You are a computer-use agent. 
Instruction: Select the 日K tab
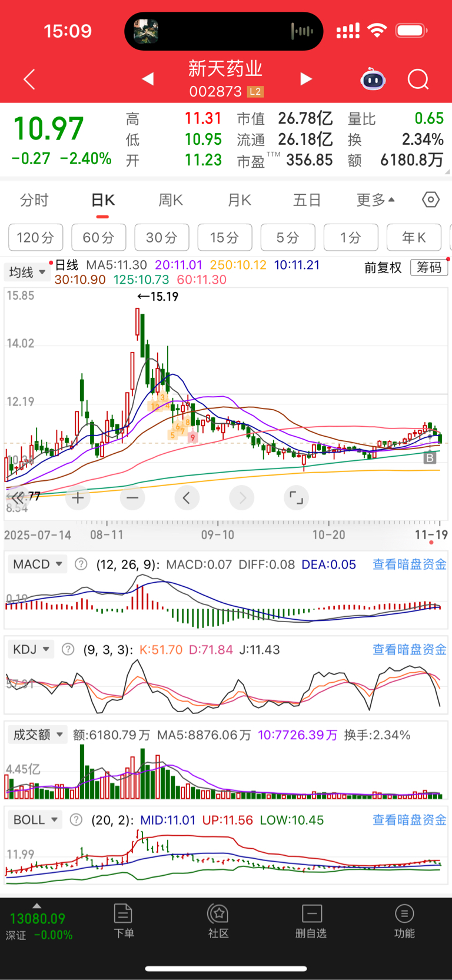coord(103,200)
